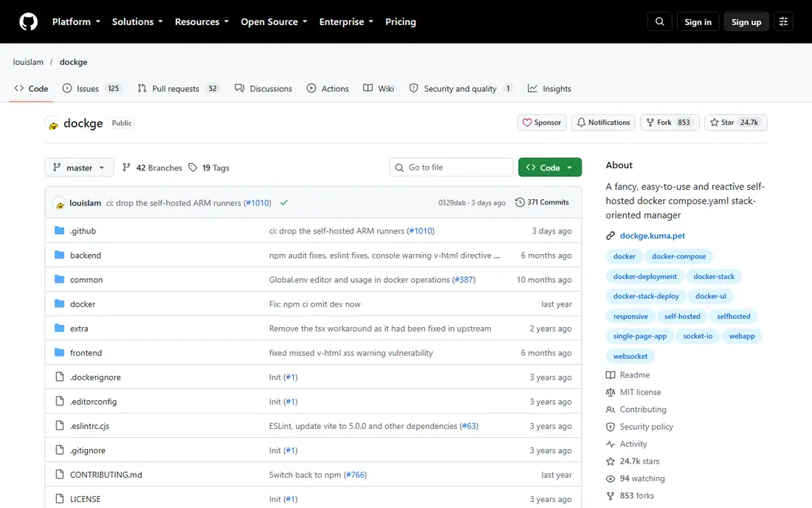The width and height of the screenshot is (812, 508).
Task: Open the #387 link in common row
Action: click(x=464, y=280)
